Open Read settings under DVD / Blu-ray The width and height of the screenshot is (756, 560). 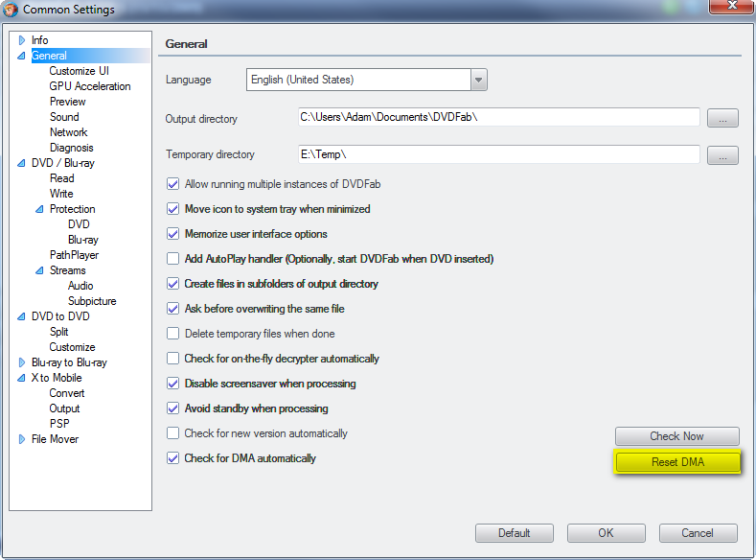[x=61, y=178]
